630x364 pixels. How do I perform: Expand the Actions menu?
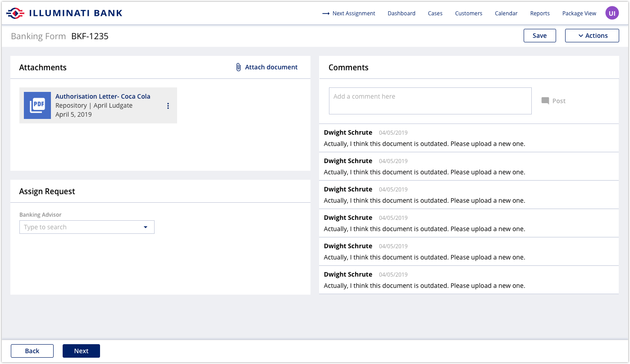pyautogui.click(x=592, y=35)
